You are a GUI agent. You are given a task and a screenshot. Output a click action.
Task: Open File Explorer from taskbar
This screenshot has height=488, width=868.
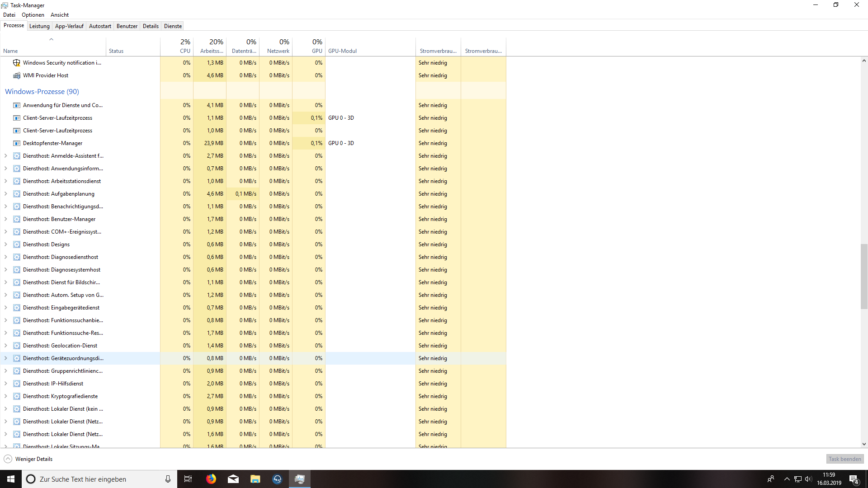pos(255,479)
